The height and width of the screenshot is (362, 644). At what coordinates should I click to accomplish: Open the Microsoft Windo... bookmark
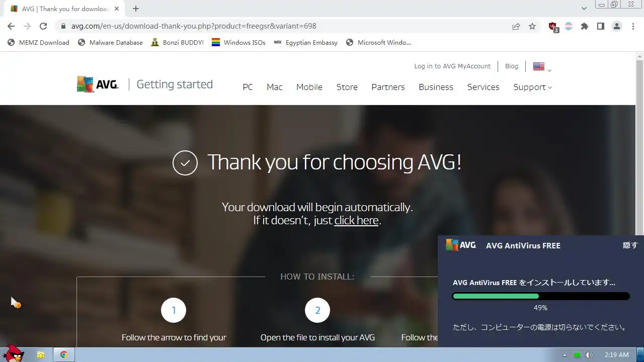coord(378,42)
